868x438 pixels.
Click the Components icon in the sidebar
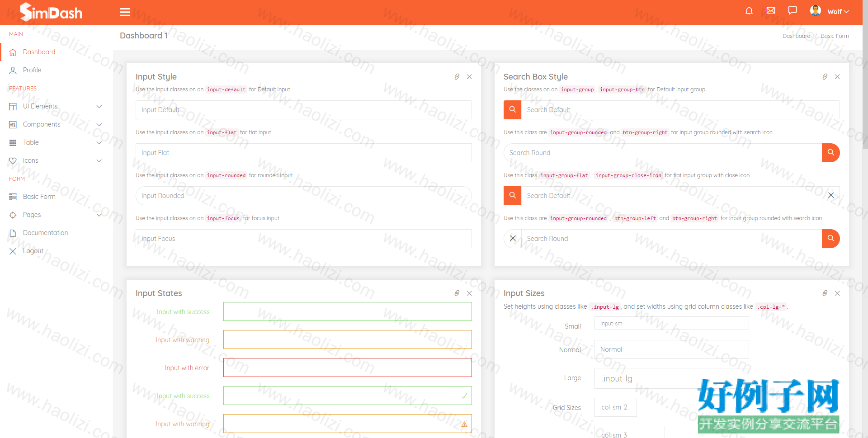[x=13, y=125]
